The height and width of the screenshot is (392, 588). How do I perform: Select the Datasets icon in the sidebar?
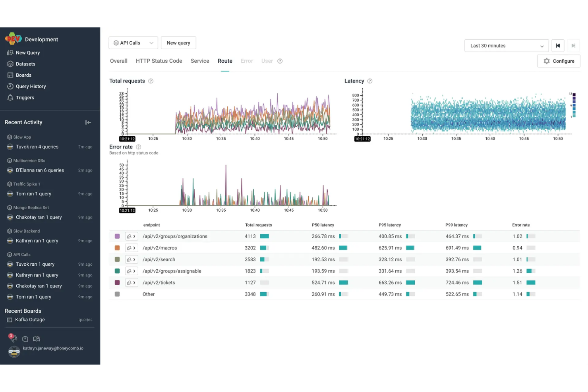click(10, 64)
